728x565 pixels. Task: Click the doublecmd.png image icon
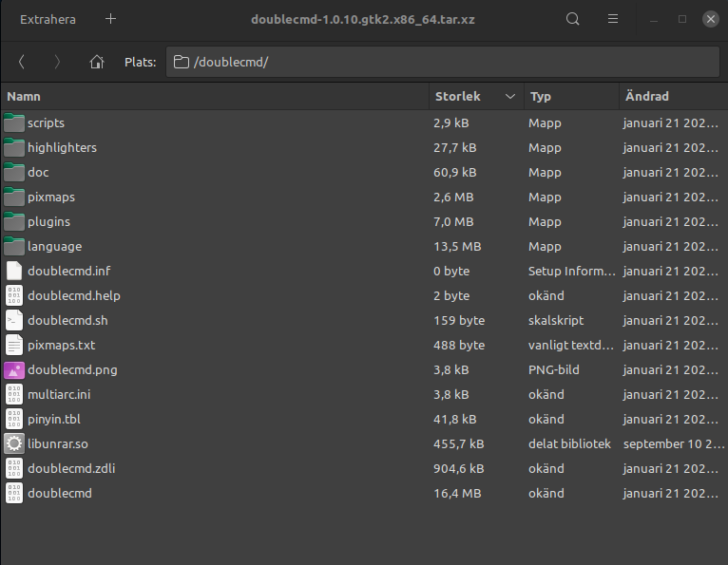coord(14,369)
